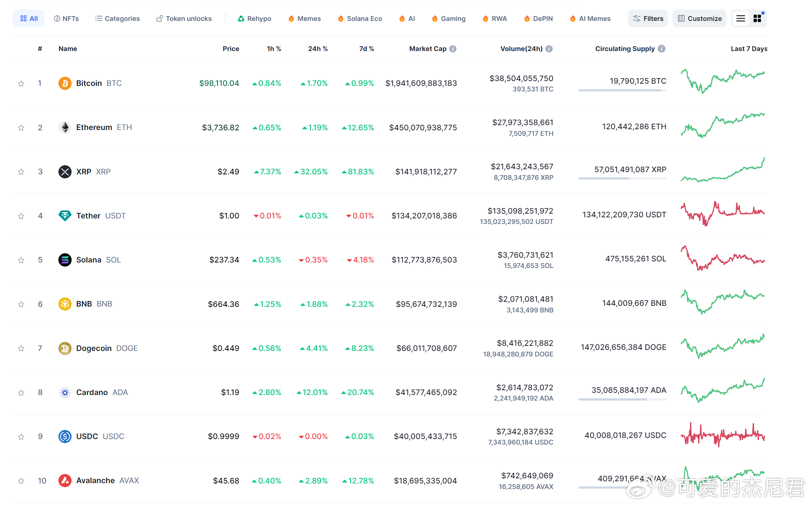Sort by the Name column header
This screenshot has height=507, width=812.
pyautogui.click(x=68, y=49)
